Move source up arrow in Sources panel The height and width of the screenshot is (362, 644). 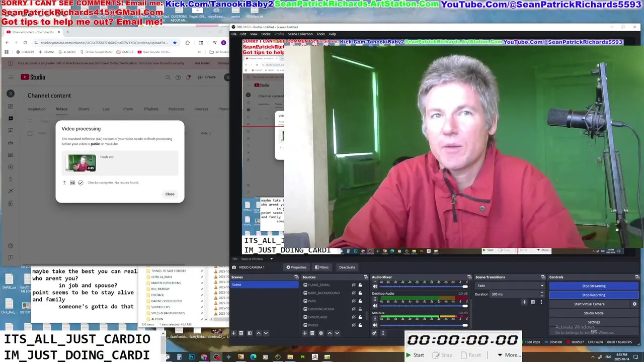pyautogui.click(x=330, y=333)
